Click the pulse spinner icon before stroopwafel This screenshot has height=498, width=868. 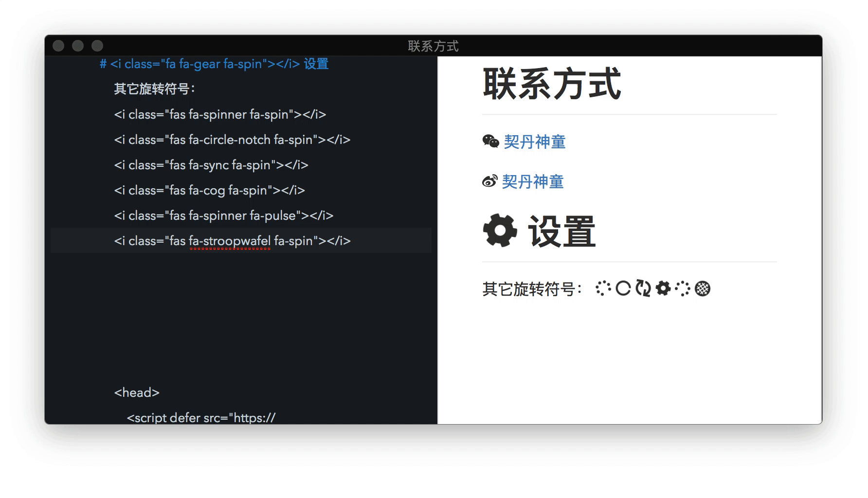pos(683,288)
